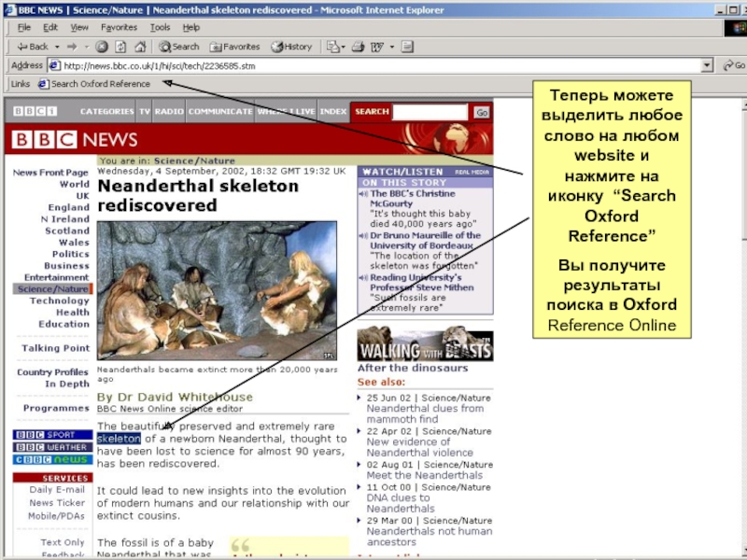Open Back button history dropdown arrow

(x=57, y=47)
